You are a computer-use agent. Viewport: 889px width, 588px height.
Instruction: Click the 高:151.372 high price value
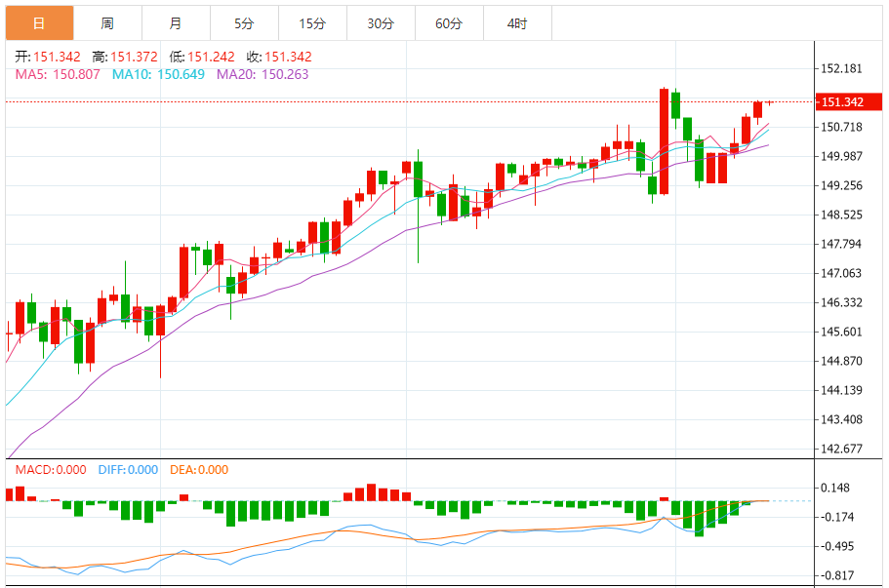125,57
